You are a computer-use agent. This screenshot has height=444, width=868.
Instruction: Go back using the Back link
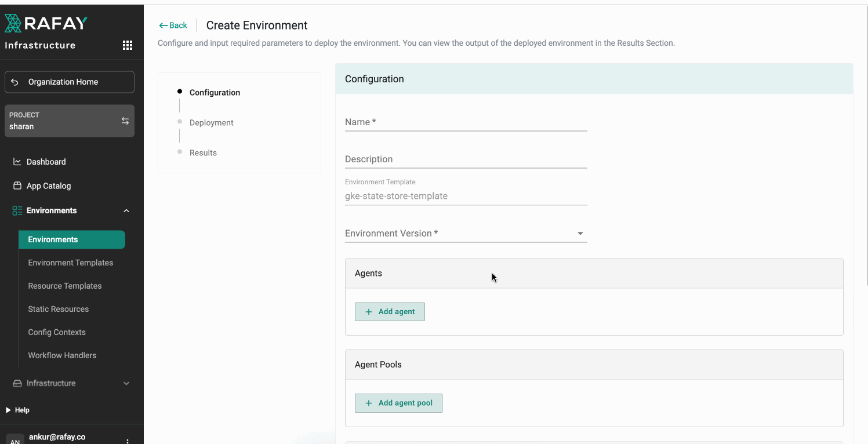pos(173,26)
